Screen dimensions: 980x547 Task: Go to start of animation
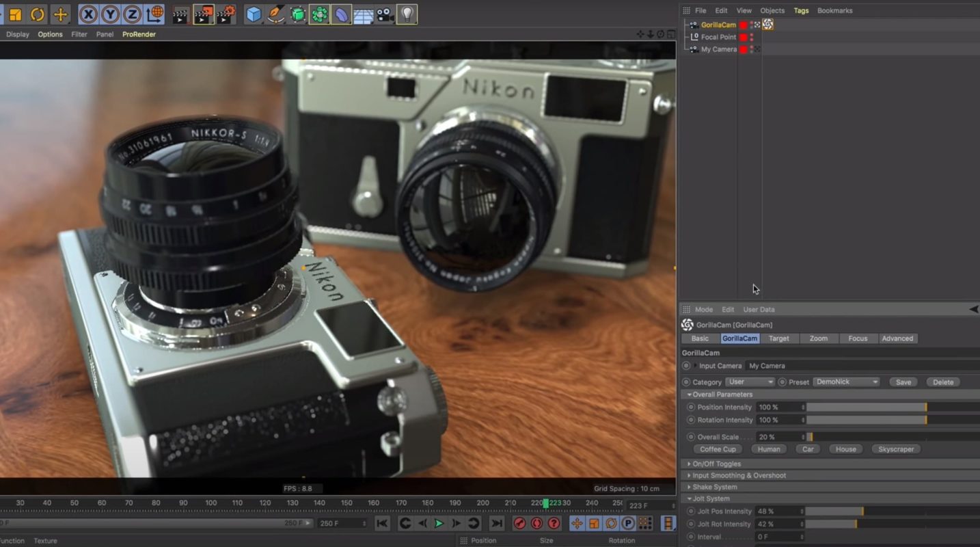pos(382,524)
